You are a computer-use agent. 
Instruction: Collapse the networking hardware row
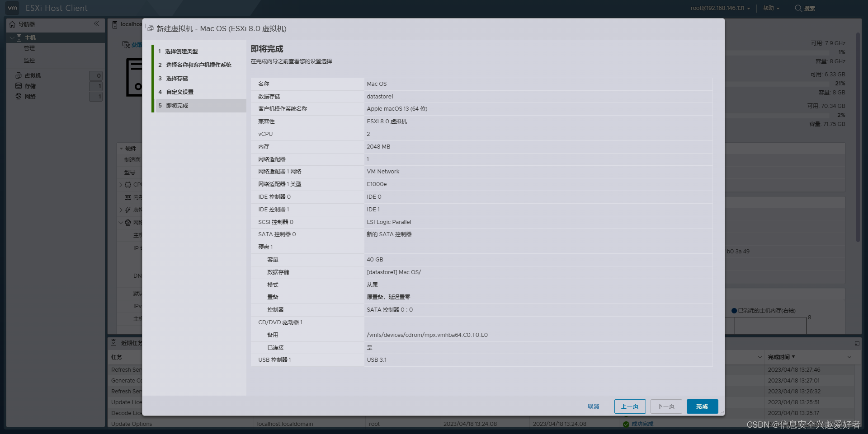pos(121,223)
